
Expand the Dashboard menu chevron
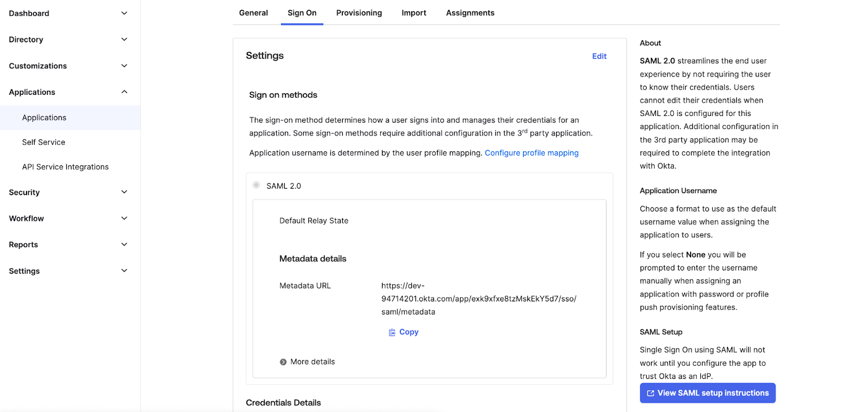pyautogui.click(x=124, y=13)
